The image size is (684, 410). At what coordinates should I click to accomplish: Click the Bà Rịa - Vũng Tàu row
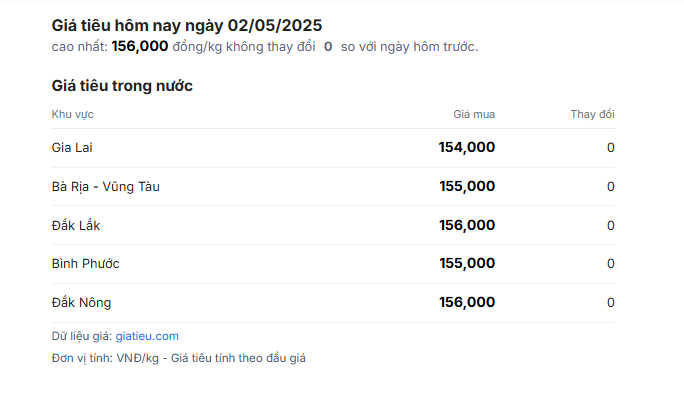point(333,187)
